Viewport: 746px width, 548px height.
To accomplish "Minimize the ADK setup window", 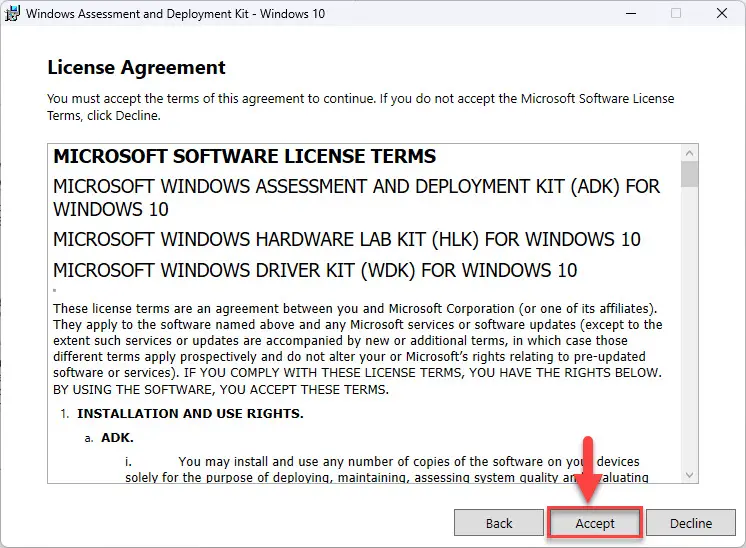I will [x=631, y=13].
